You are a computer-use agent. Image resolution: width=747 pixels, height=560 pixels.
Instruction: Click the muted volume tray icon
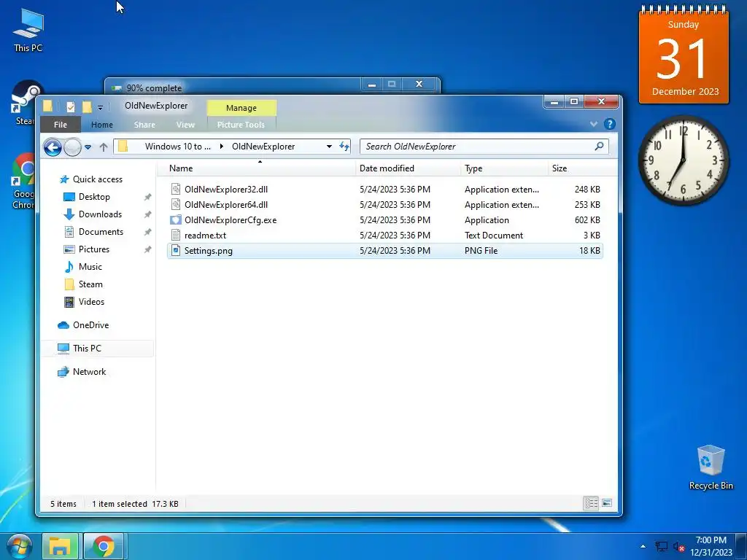pos(679,547)
